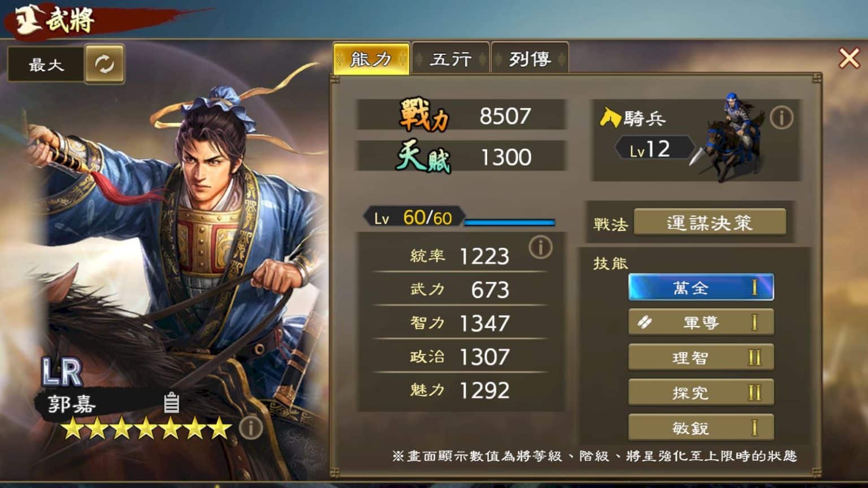This screenshot has height=488, width=868.
Task: Tap the LR rarity badge
Action: coord(62,372)
